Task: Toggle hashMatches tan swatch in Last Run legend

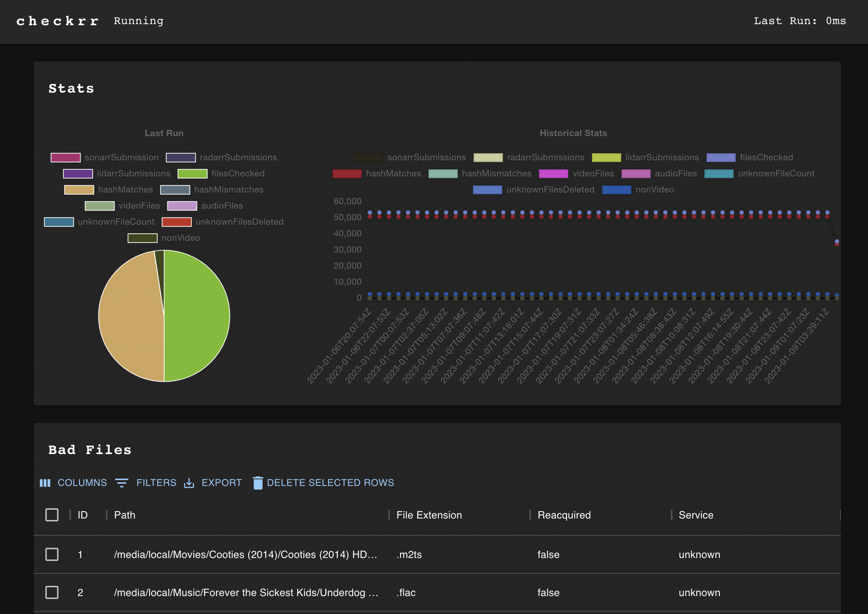Action: tap(79, 190)
